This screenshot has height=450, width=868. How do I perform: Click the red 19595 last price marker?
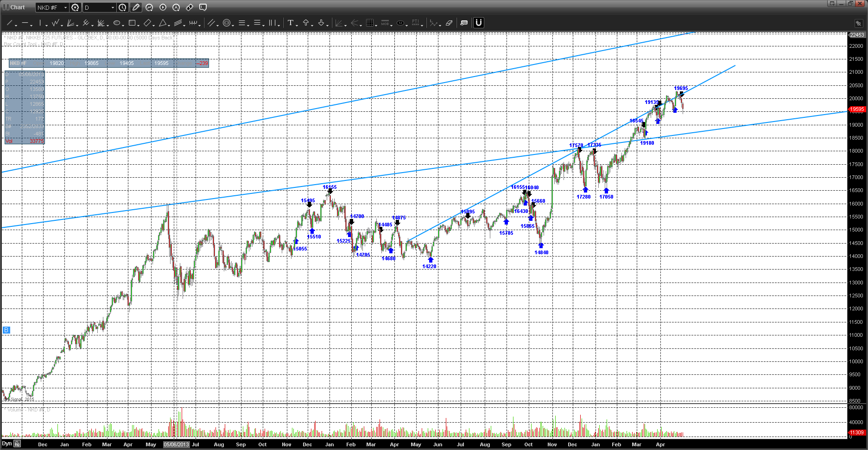point(856,109)
